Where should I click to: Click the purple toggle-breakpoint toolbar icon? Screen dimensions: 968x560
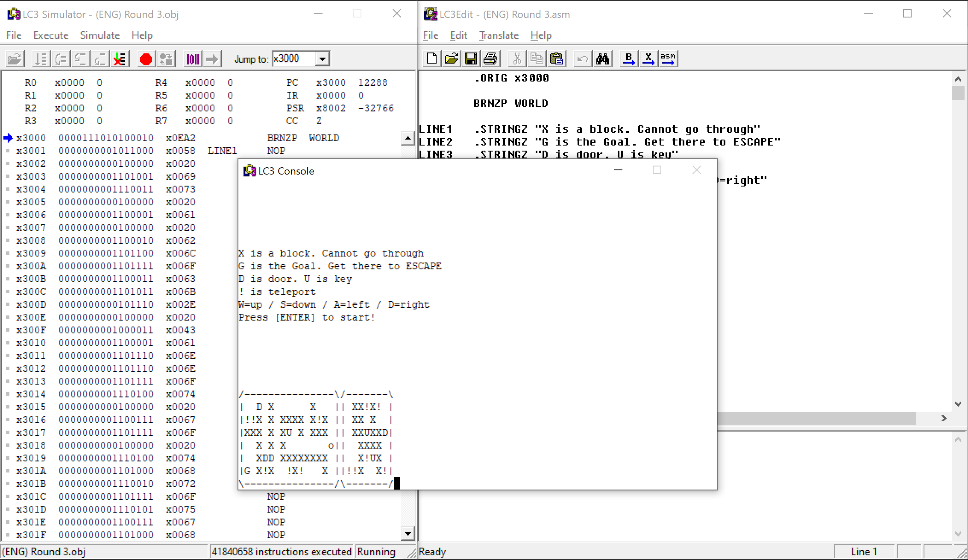coord(193,59)
